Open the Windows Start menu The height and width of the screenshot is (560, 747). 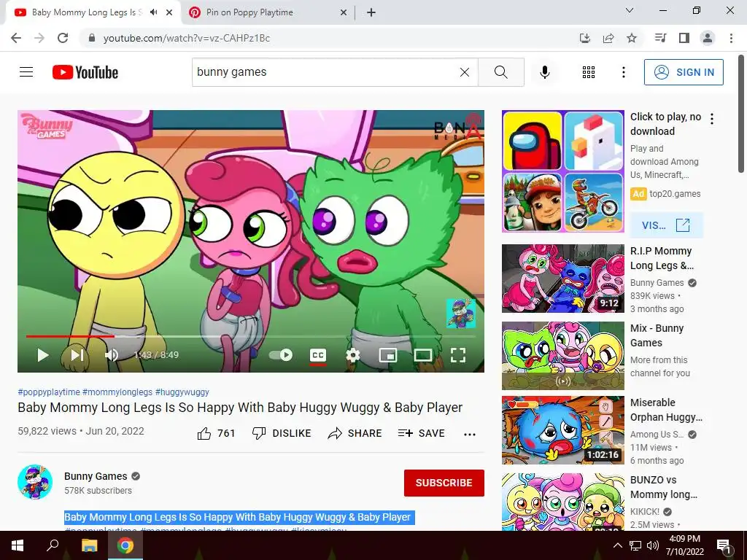click(18, 545)
